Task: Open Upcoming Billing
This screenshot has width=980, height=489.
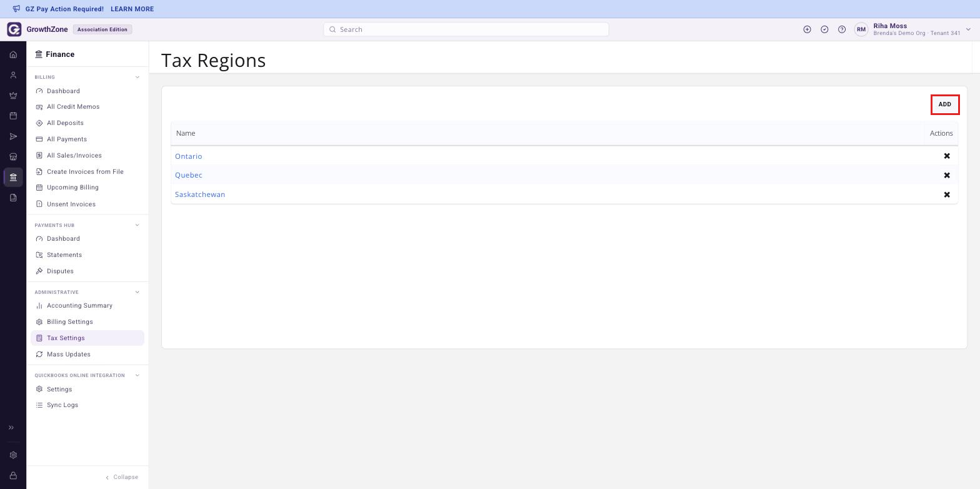Action: (72, 188)
